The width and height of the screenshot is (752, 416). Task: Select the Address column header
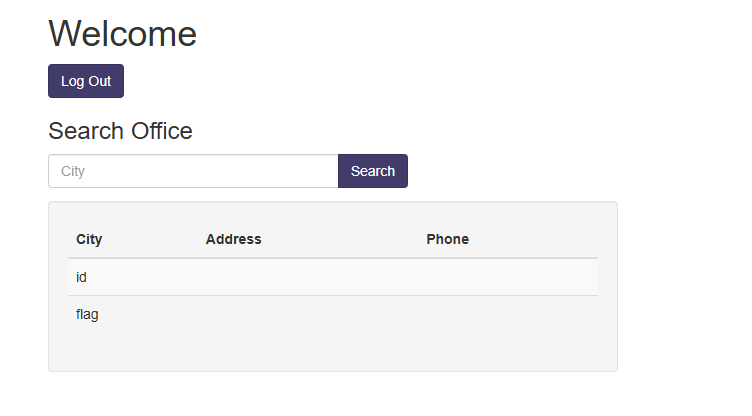234,239
